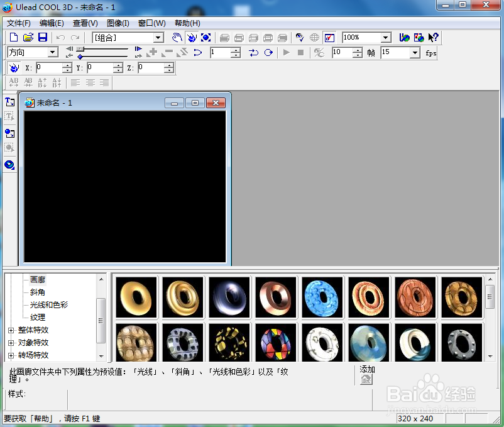Select 画廊 in the tree
The height and width of the screenshot is (427, 504).
[38, 280]
